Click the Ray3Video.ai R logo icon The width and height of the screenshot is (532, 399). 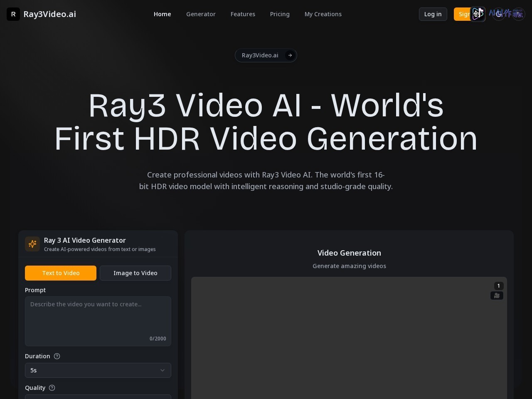[13, 14]
